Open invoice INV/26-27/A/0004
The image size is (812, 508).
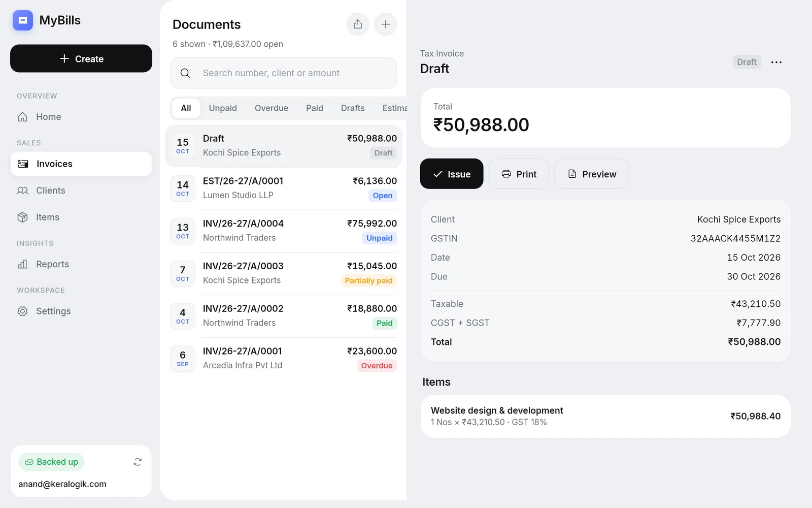tap(284, 231)
